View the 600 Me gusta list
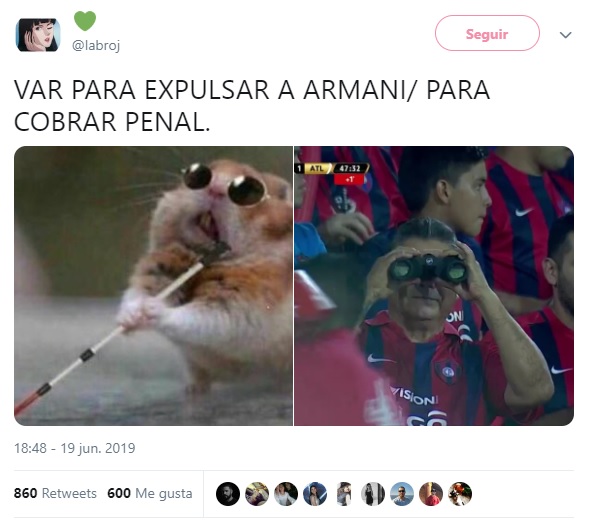593x521 pixels. (x=150, y=493)
